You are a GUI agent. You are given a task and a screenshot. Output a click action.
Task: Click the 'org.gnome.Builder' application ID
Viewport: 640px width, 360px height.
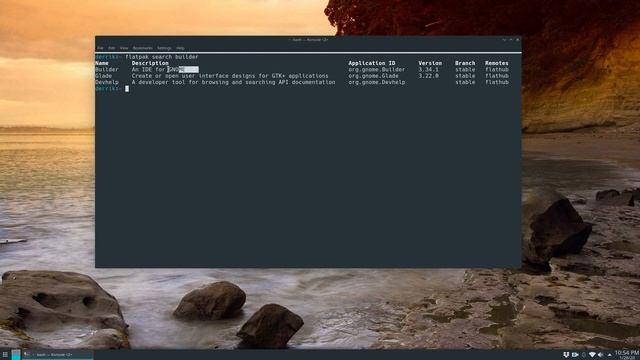[x=377, y=69]
